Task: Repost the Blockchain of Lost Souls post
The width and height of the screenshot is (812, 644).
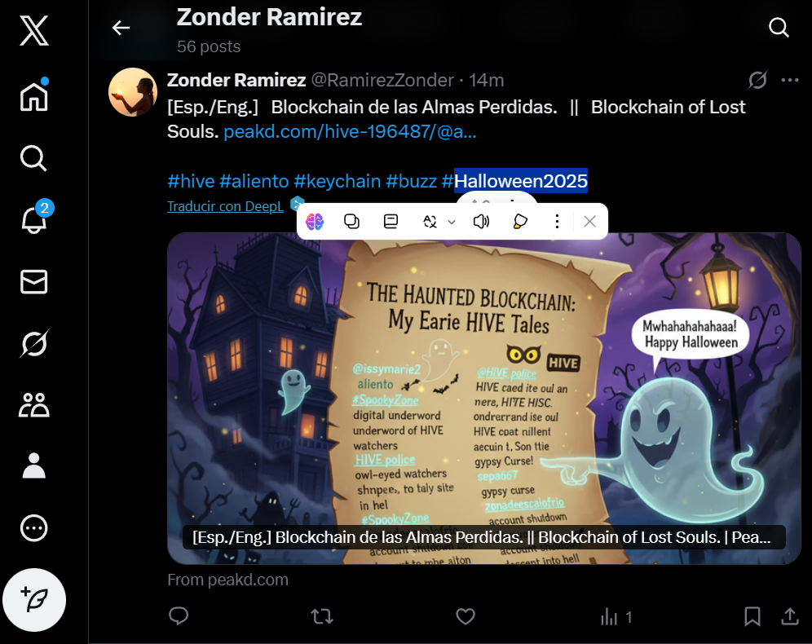Action: pyautogui.click(x=322, y=616)
